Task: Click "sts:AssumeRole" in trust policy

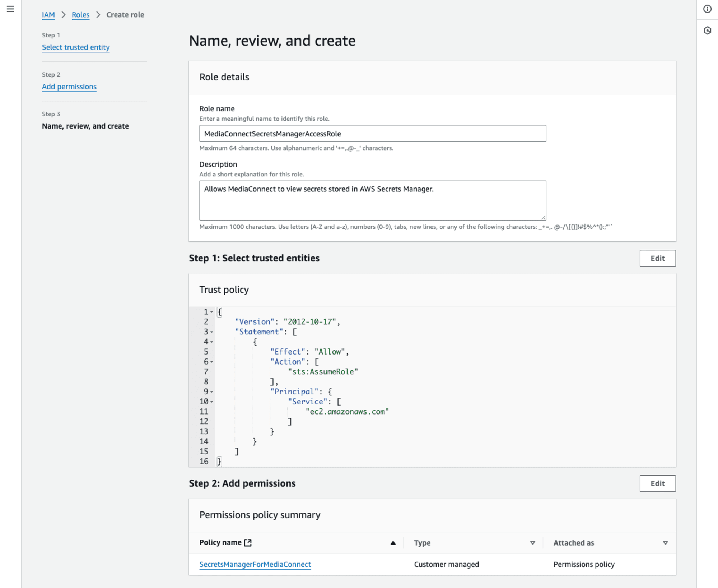Action: [x=323, y=372]
